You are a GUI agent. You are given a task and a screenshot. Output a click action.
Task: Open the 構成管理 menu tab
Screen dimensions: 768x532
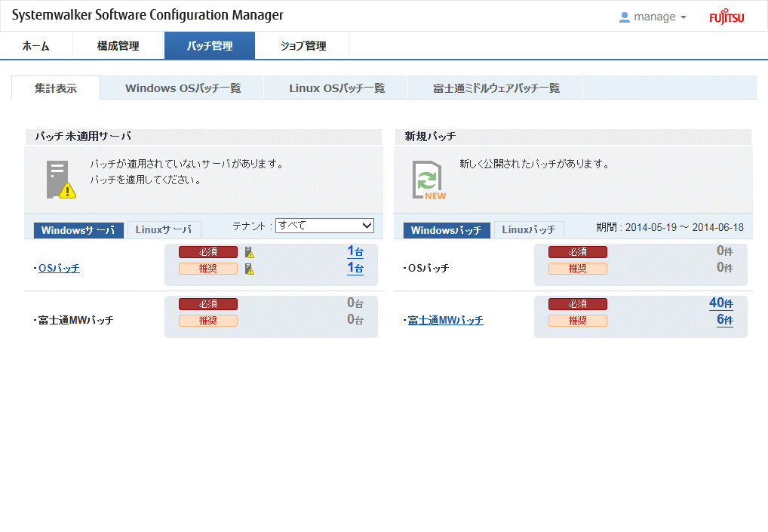(118, 45)
